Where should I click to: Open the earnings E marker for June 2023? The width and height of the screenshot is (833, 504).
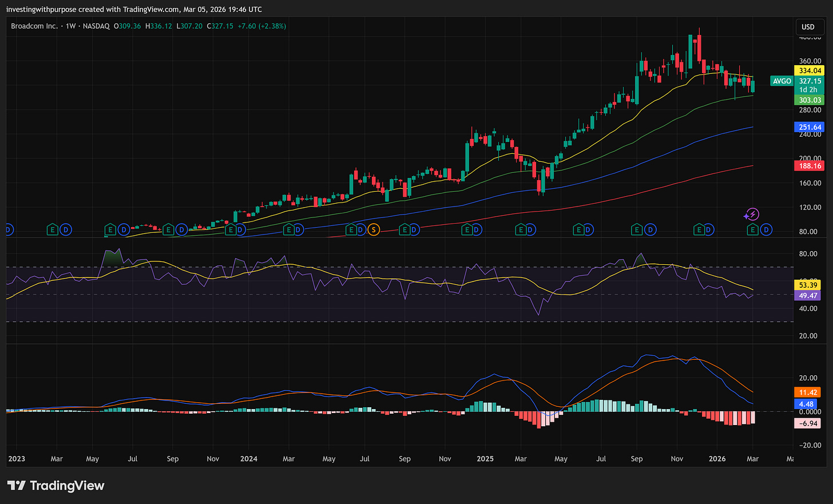[x=110, y=230]
